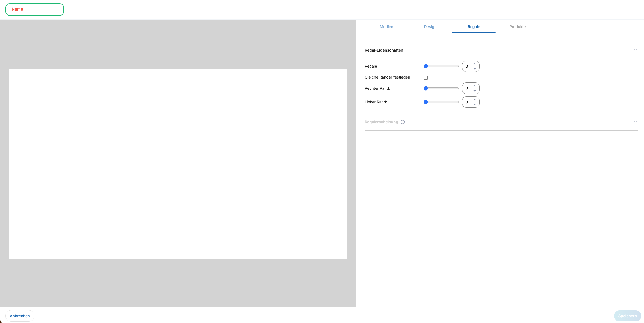Select the Produkte tab

point(517,27)
